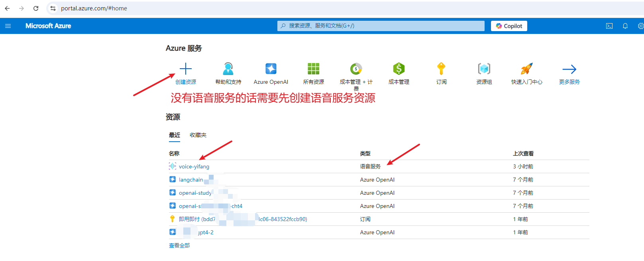Click the Name (名称) column header
Viewport: 644px width, 261px height.
(174, 153)
